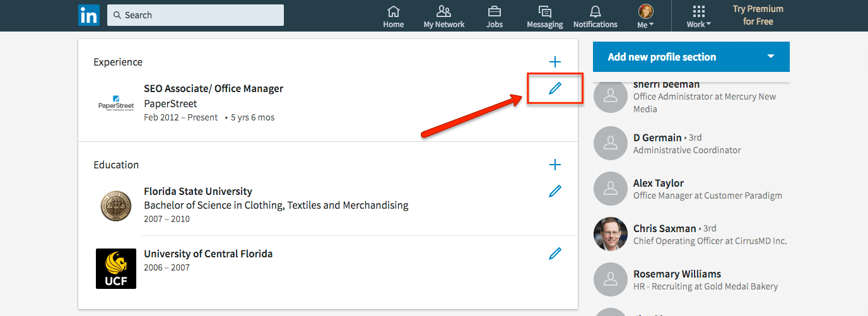Click Chris Saxman's profile photo
Image resolution: width=868 pixels, height=316 pixels.
[611, 234]
